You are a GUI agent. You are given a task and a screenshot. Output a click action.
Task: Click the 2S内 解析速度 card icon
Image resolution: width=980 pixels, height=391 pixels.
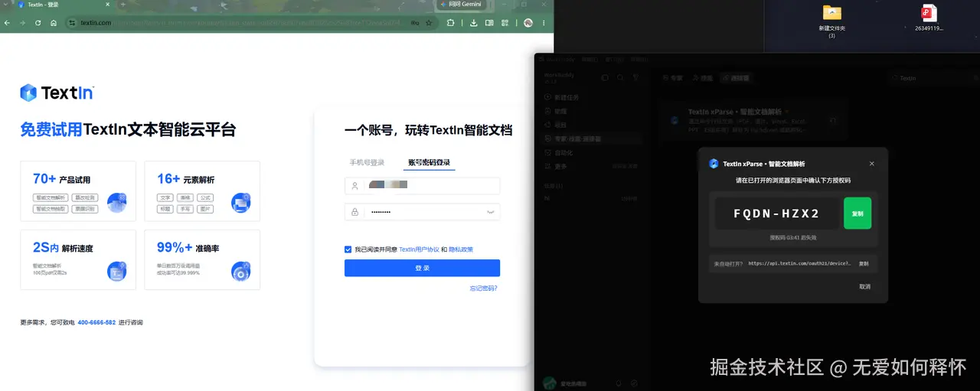pos(117,271)
